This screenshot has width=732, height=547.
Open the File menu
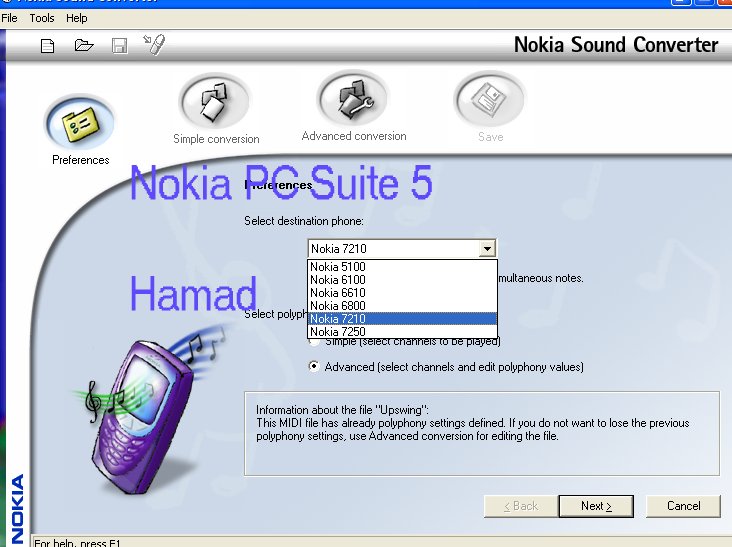9,18
